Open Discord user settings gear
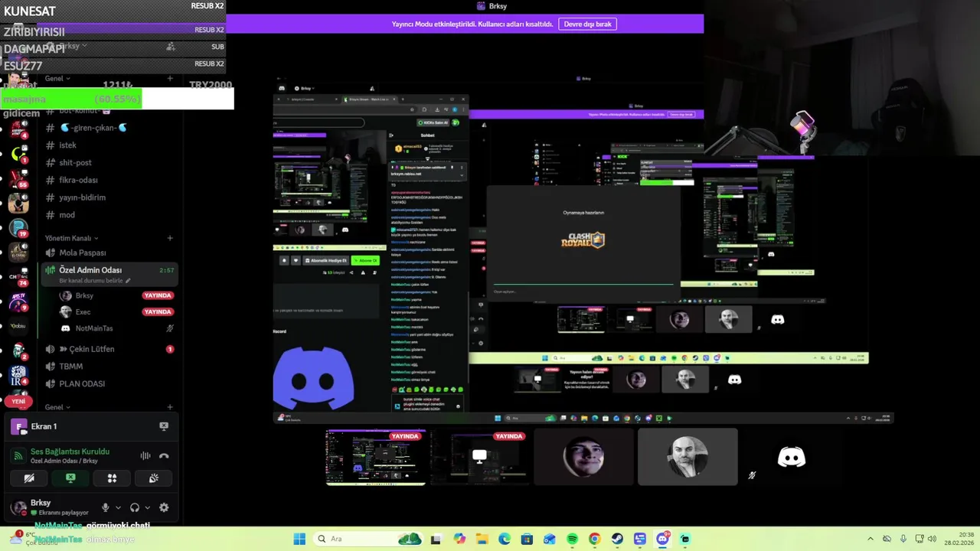This screenshot has width=980, height=551. coord(164,507)
